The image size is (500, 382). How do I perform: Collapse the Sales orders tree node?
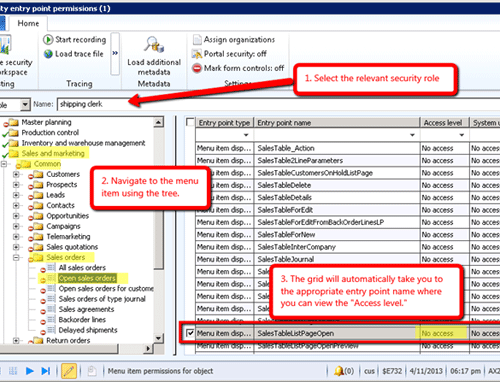(16, 257)
